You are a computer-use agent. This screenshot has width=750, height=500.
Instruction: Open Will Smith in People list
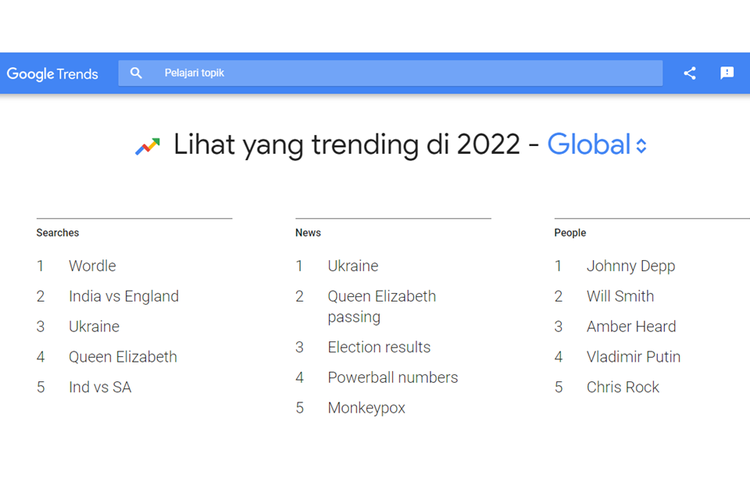coord(620,296)
